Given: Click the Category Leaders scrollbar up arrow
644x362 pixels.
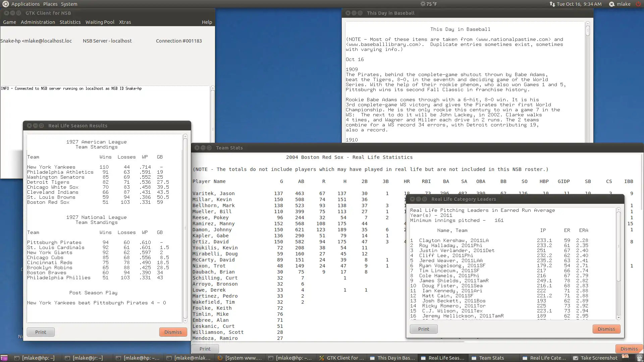Looking at the screenshot, I should [619, 209].
